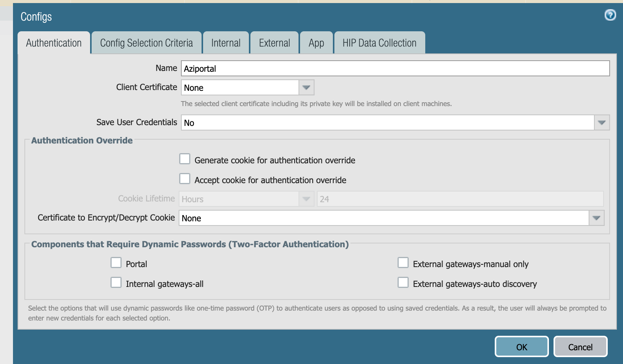This screenshot has width=623, height=364.
Task: Open the help icon in Configs dialog
Action: (610, 15)
